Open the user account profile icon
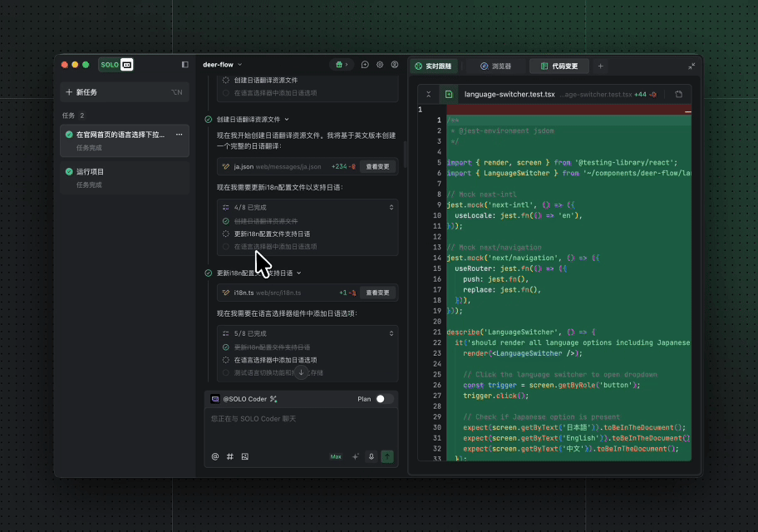 (395, 65)
